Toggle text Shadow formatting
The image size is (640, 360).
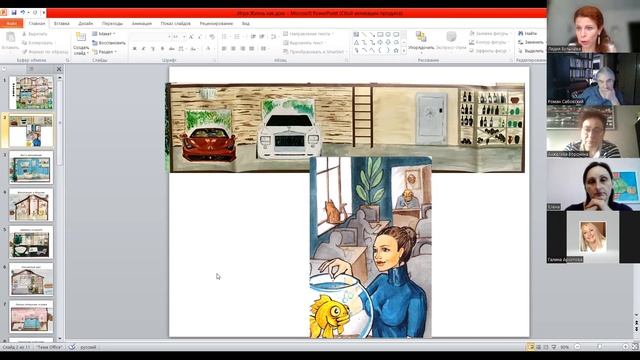(x=162, y=49)
